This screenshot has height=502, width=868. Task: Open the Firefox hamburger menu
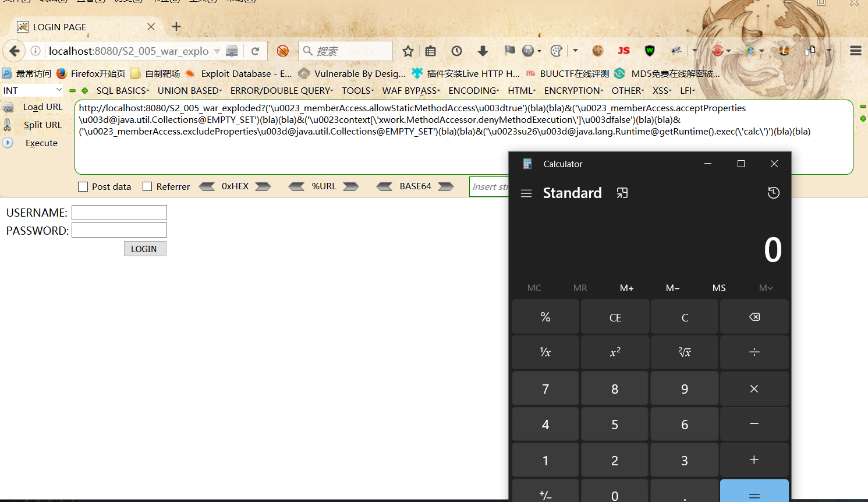(x=855, y=51)
